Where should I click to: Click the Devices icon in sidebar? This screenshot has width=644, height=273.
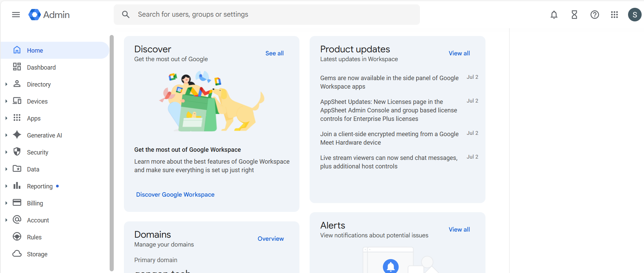coord(17,101)
